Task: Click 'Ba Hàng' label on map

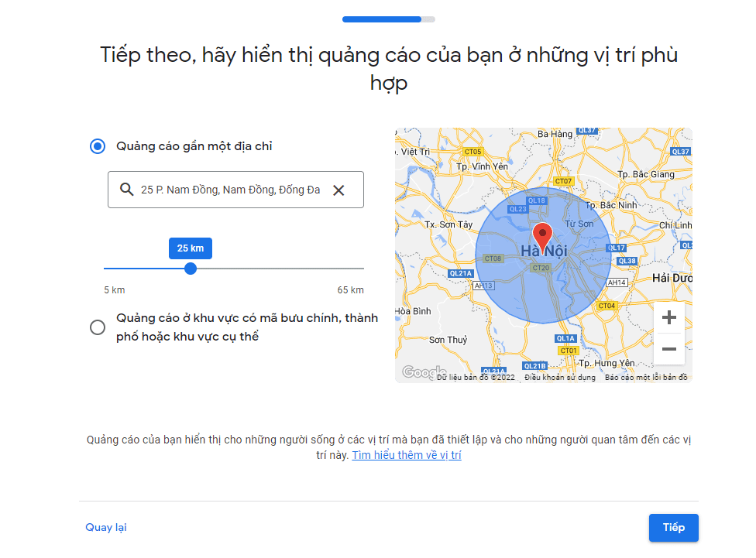Action: [x=555, y=133]
